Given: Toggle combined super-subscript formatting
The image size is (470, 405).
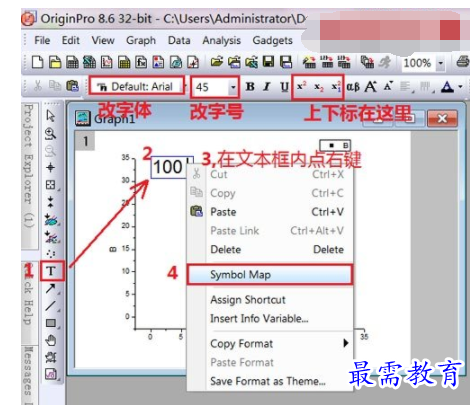Looking at the screenshot, I should point(336,87).
